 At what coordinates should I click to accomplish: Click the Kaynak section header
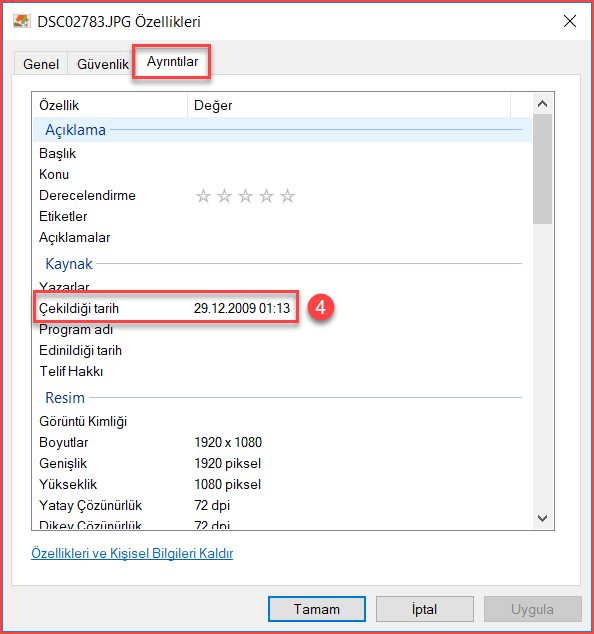pos(282,264)
